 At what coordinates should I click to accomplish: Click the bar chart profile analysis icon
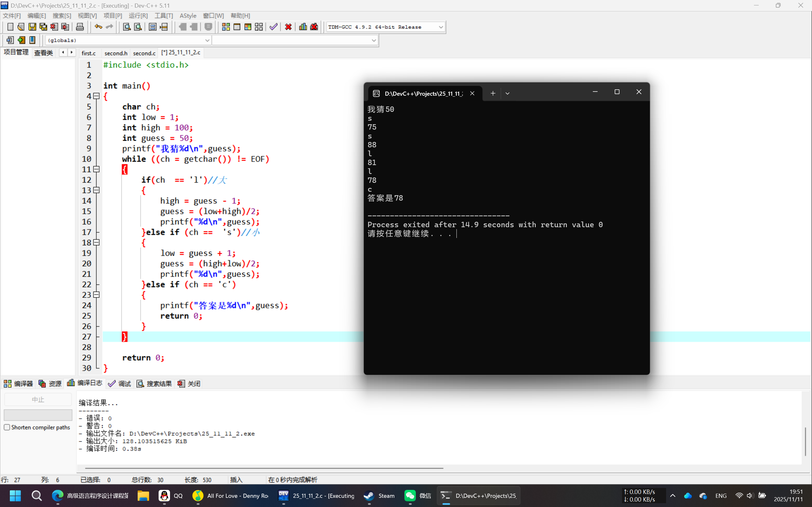click(303, 27)
